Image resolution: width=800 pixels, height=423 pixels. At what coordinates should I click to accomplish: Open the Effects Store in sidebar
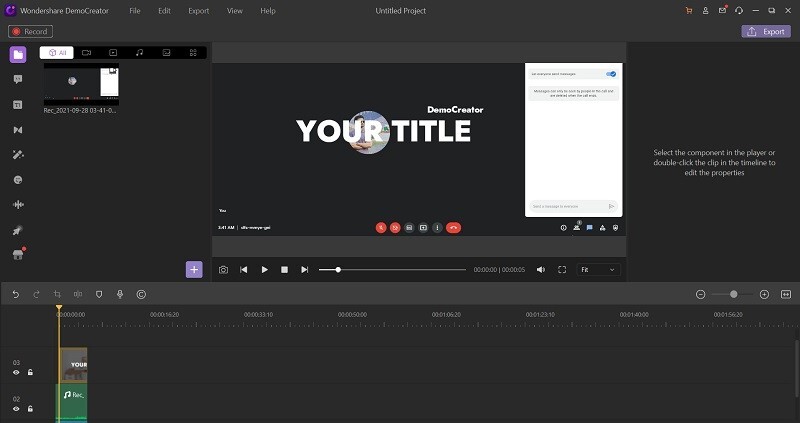coord(18,255)
